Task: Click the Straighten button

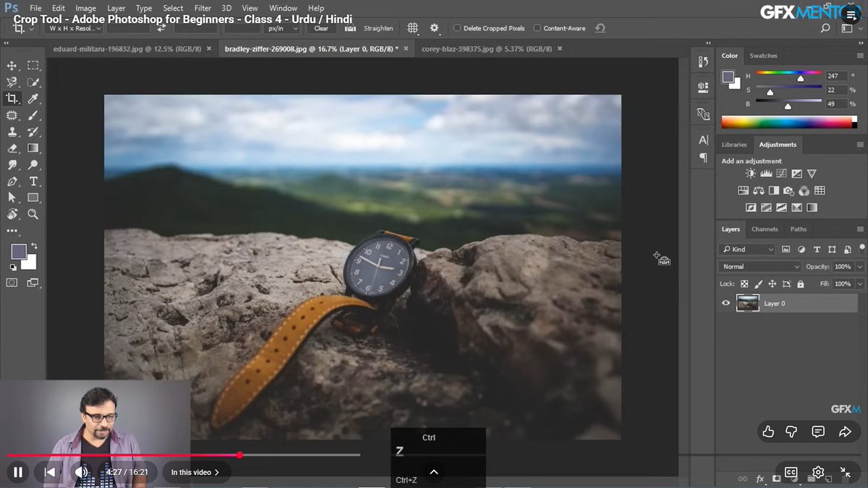Action: coord(378,28)
